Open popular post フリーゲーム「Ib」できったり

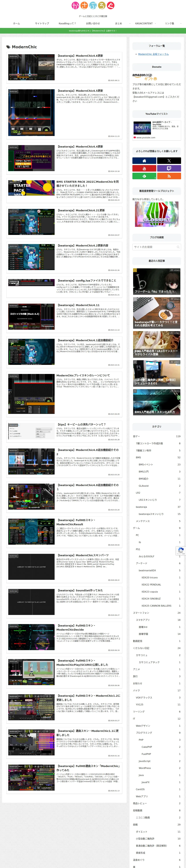157,281
